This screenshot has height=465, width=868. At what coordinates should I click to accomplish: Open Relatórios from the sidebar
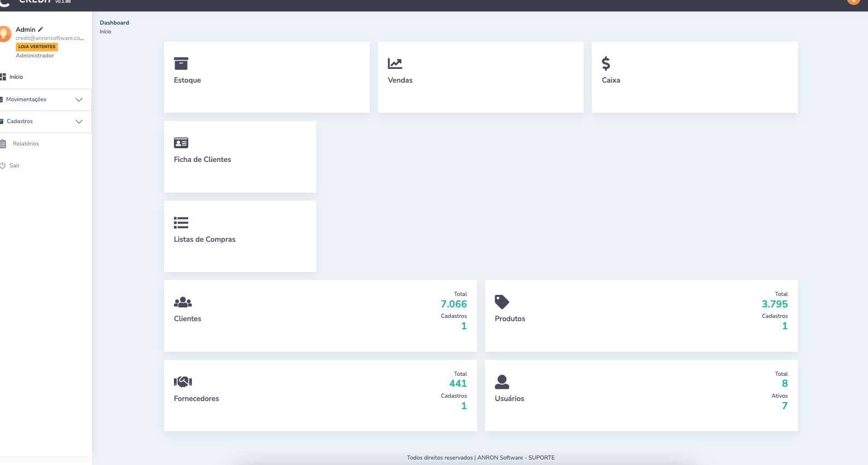point(26,144)
